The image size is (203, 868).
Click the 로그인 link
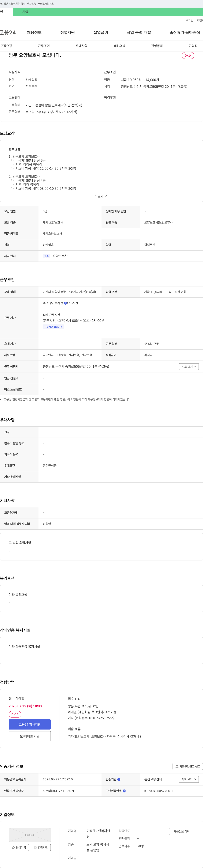189,20
